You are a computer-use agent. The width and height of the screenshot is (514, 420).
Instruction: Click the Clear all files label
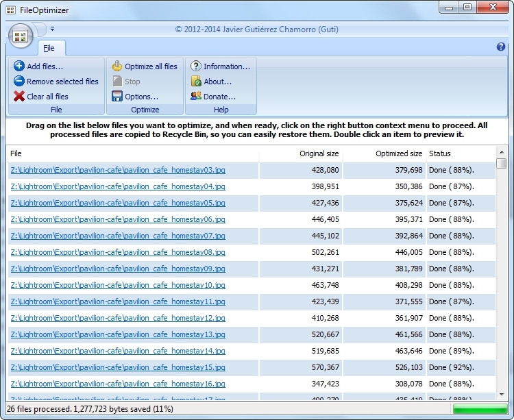pos(47,97)
